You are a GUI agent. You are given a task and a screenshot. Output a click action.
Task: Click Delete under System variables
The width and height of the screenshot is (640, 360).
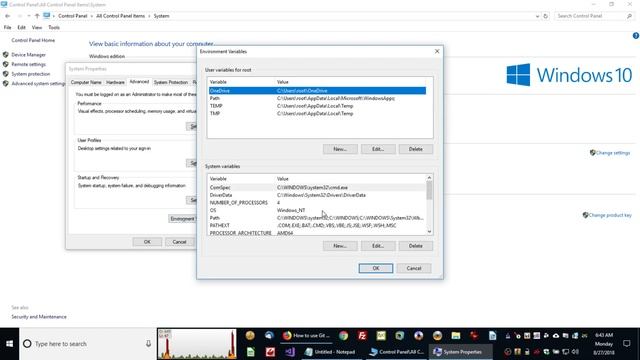pos(416,246)
